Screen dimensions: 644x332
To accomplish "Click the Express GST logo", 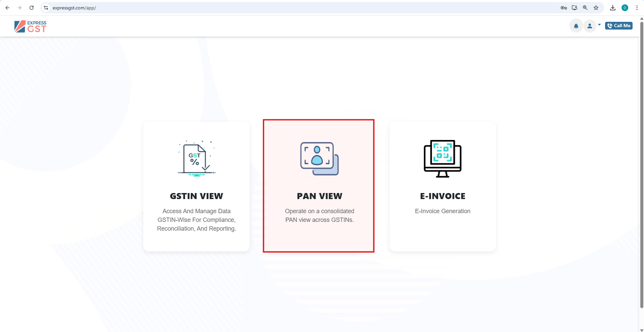I will coord(30,27).
